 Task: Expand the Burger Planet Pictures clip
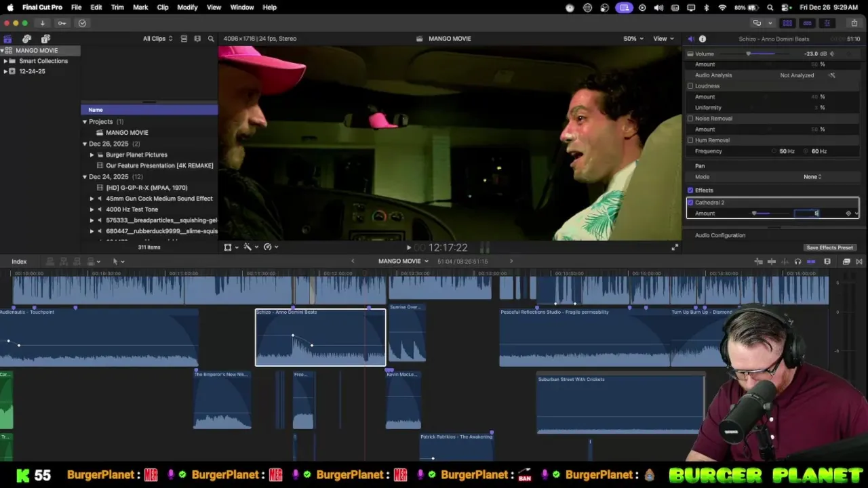pyautogui.click(x=92, y=155)
